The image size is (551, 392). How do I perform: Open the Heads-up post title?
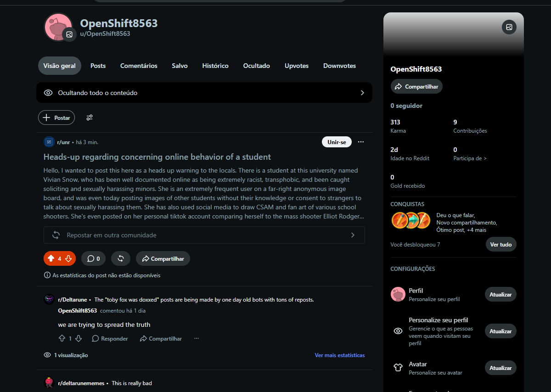157,157
